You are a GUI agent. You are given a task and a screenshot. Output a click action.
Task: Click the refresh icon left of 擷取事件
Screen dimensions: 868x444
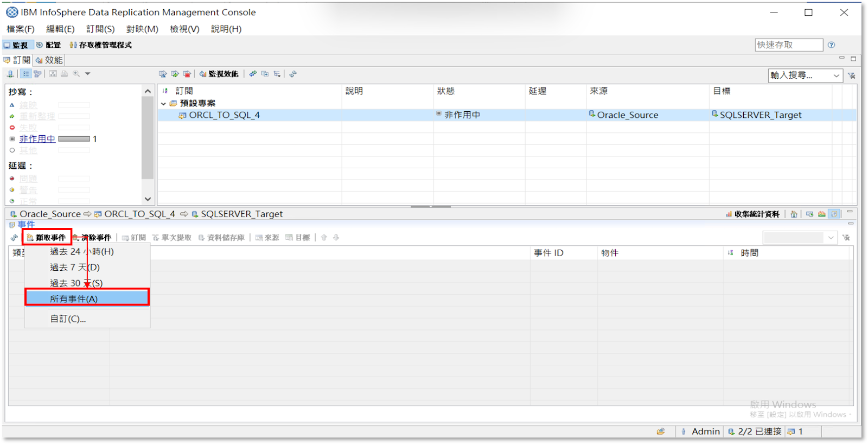coord(14,238)
